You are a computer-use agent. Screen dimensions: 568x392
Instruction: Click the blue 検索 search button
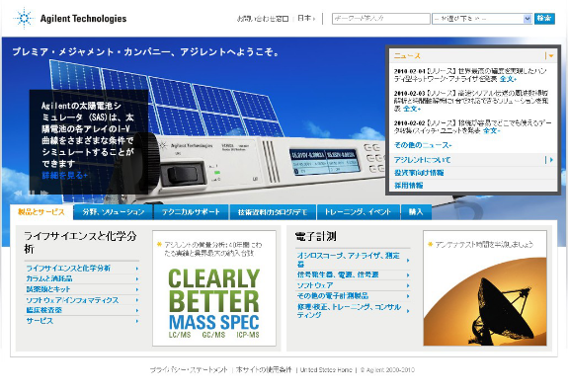[x=544, y=19]
